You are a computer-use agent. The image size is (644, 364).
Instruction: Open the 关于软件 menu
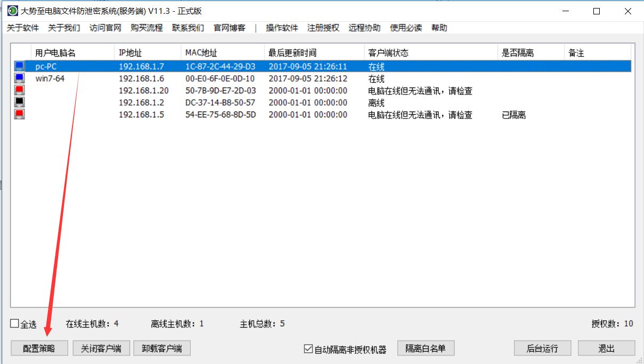click(23, 28)
